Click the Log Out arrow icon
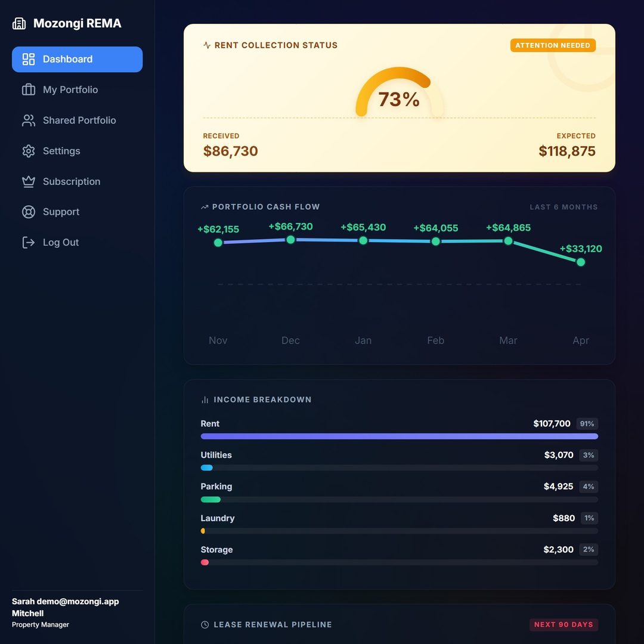The image size is (644, 644). (29, 242)
